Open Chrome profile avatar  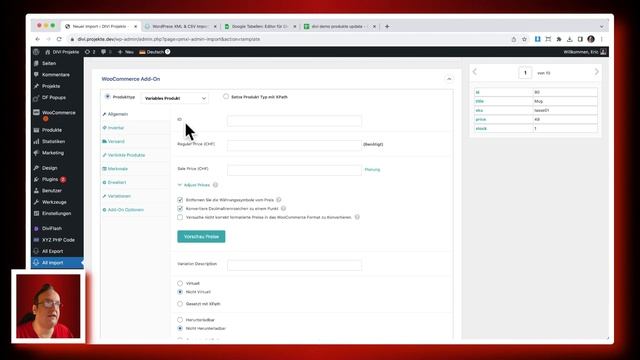coord(591,39)
